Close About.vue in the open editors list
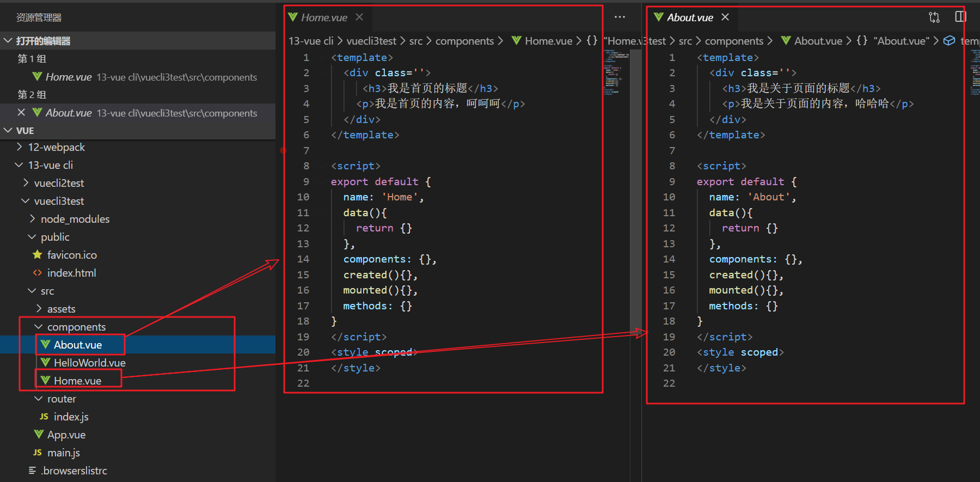 (21, 113)
